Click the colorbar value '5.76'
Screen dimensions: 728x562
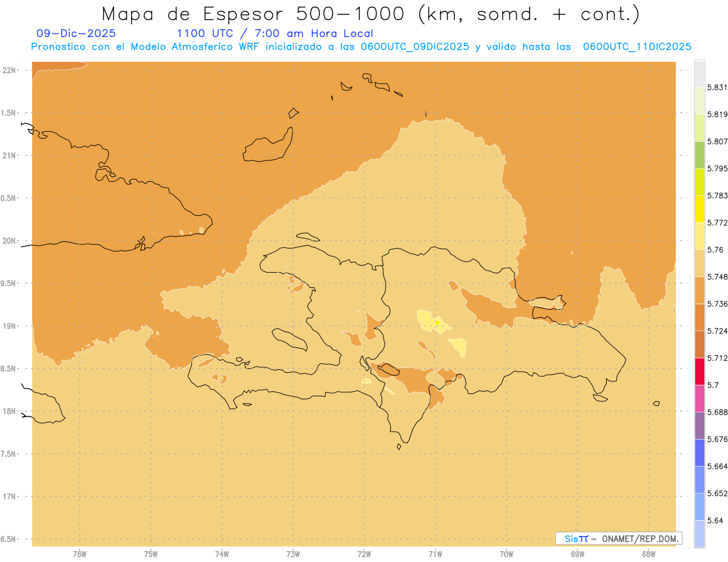715,249
